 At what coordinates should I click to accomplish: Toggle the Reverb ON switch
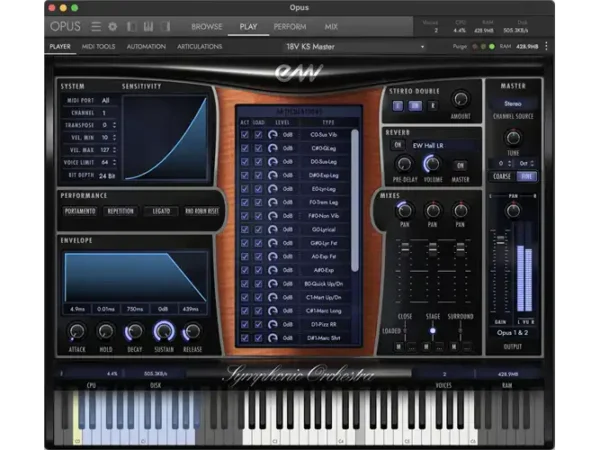398,145
